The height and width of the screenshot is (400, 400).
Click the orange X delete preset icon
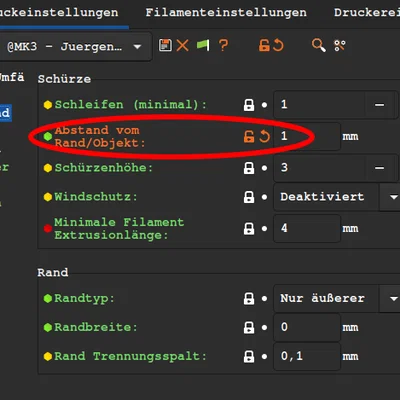(x=182, y=45)
